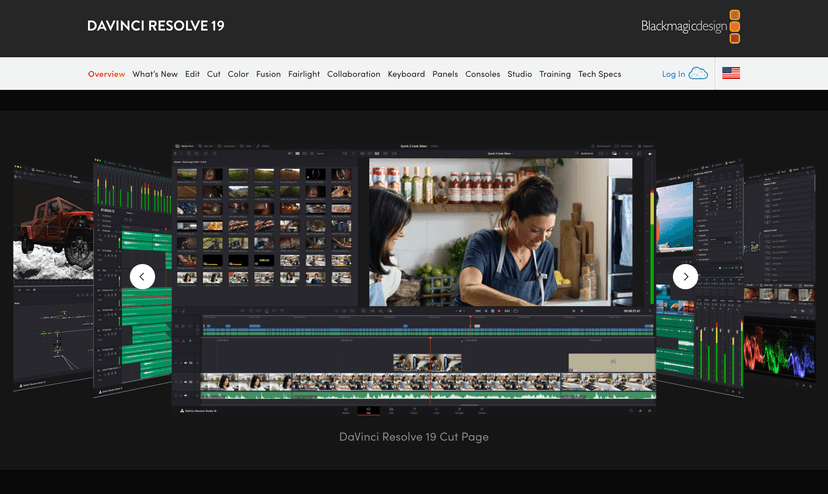
Task: Select the Color page slide with RGB scopes
Action: coord(779,277)
